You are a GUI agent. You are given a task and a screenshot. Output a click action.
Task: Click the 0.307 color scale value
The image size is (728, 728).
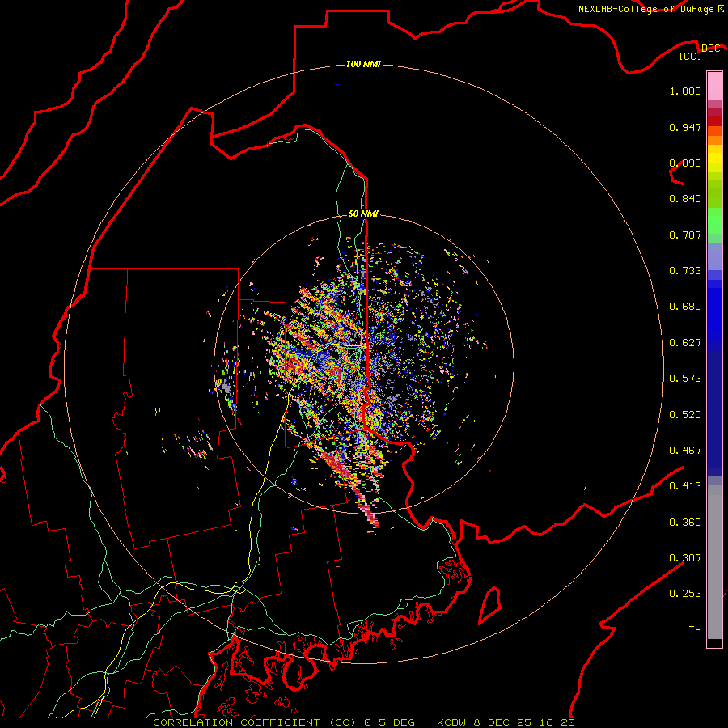pos(685,557)
